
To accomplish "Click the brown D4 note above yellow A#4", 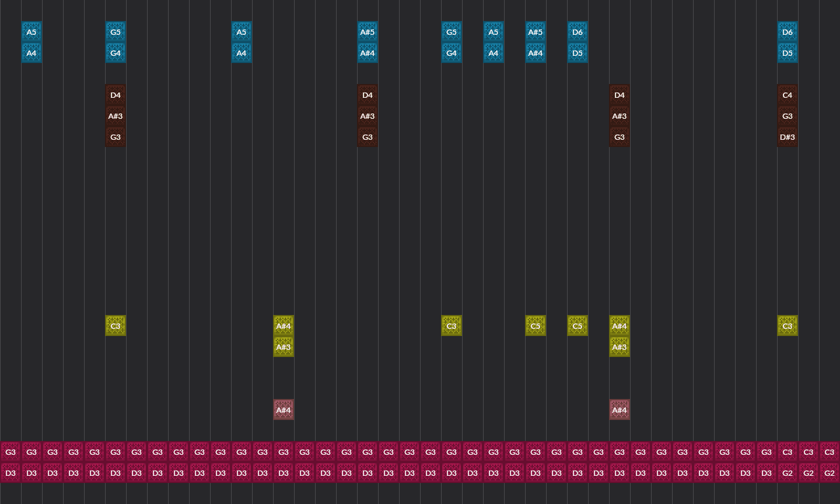I will tap(619, 95).
